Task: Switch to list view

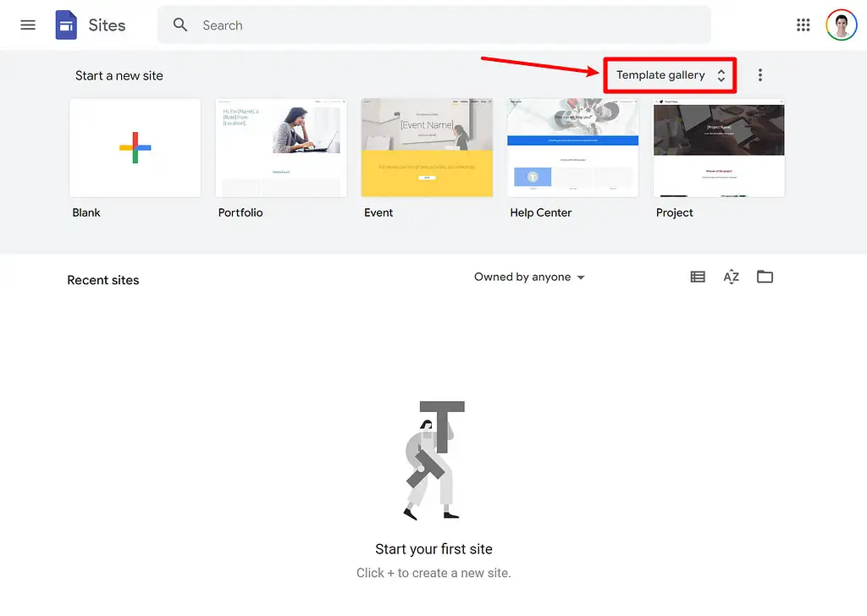Action: pyautogui.click(x=698, y=277)
